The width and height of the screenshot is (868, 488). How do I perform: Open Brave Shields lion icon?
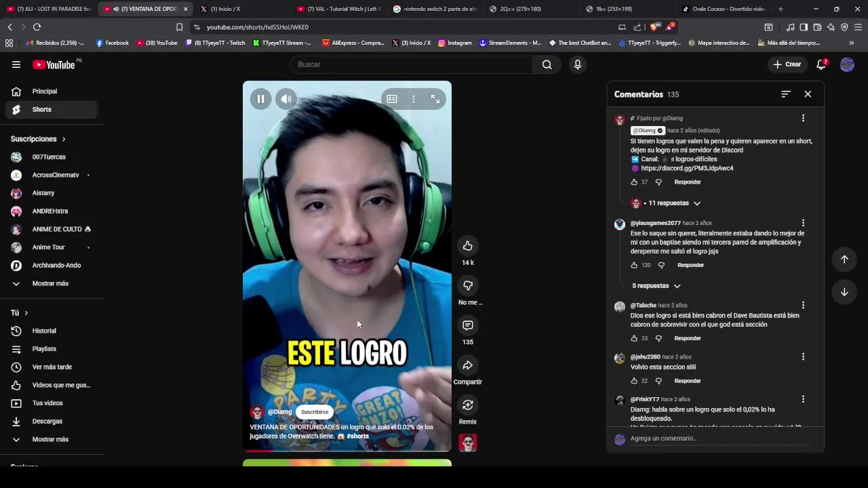[654, 27]
